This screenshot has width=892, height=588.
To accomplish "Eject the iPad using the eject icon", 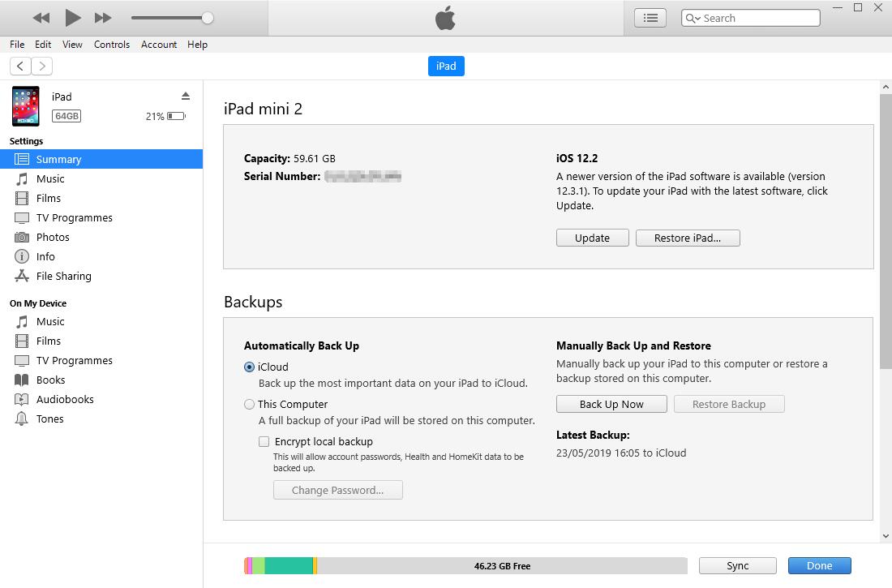I will (186, 96).
